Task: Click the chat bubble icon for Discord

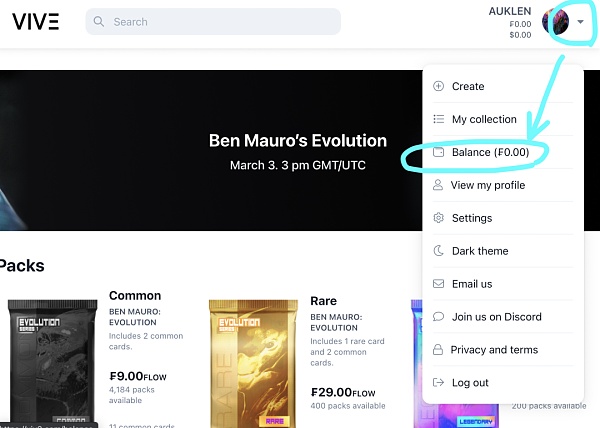Action: point(438,317)
